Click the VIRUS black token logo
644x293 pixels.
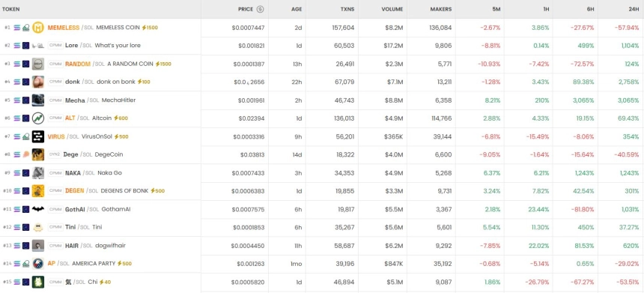(x=37, y=136)
